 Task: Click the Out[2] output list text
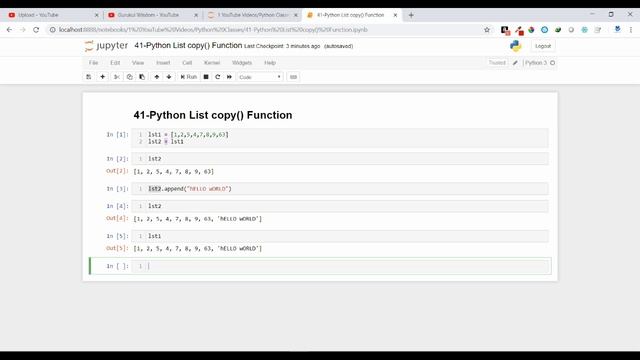[173, 171]
